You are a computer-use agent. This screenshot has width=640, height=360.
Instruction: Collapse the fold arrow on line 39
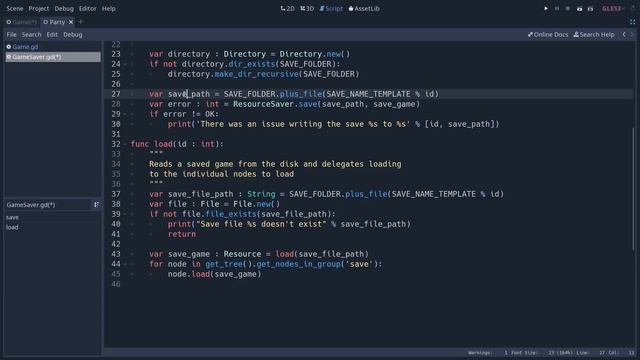pyautogui.click(x=125, y=214)
